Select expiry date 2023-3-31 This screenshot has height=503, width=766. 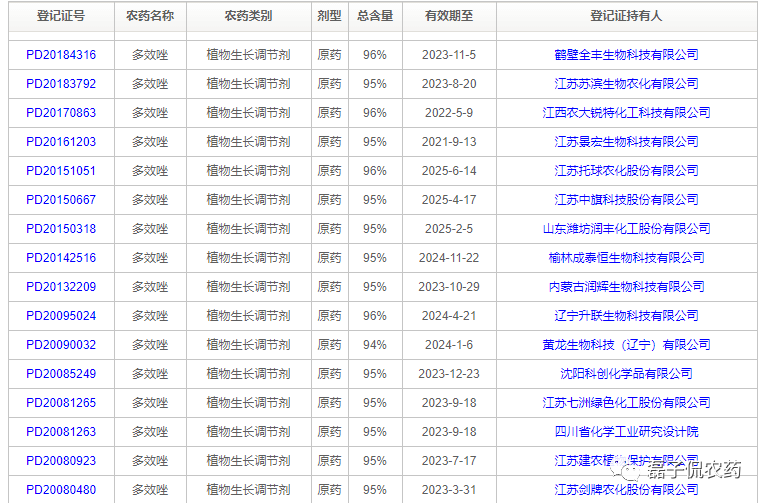[x=449, y=490]
